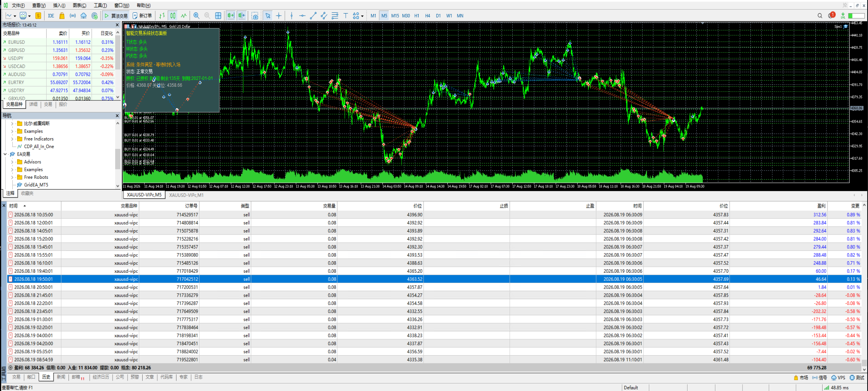Open the 交易 tab in toolbox

(x=16, y=377)
